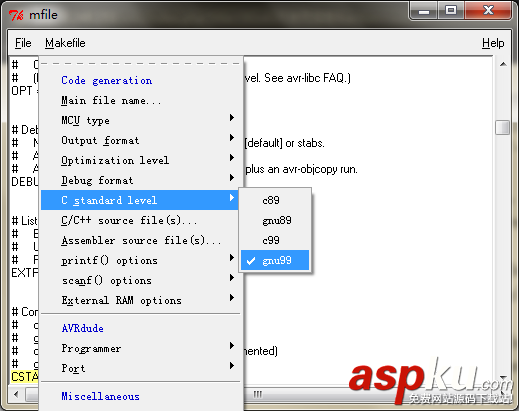Open the Help menu
Image resolution: width=519 pixels, height=411 pixels.
pyautogui.click(x=493, y=43)
